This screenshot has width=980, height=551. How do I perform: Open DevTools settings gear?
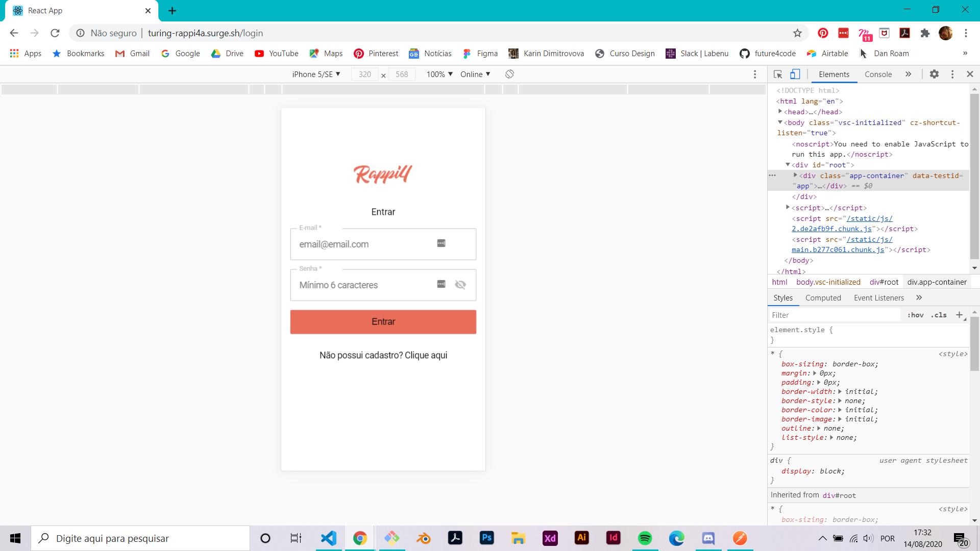pos(934,74)
